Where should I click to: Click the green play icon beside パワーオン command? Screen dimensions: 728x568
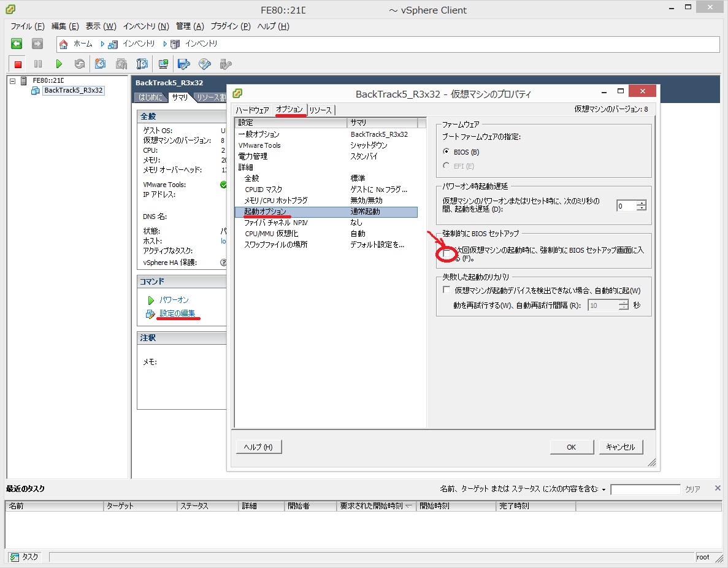click(x=150, y=301)
